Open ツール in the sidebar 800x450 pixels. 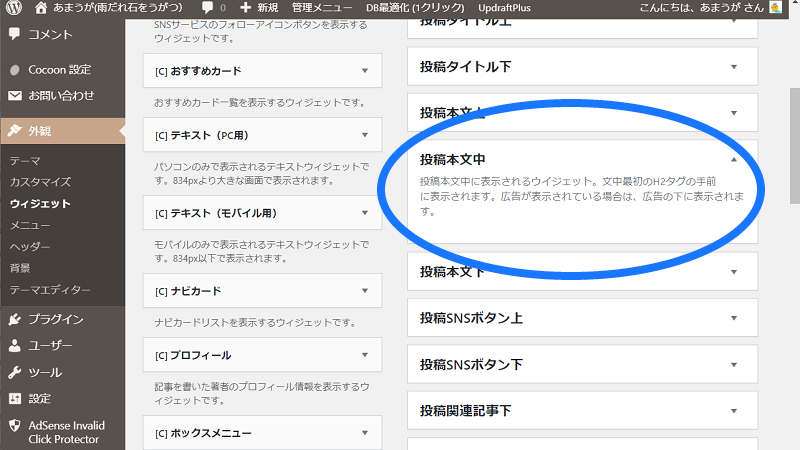(45, 372)
